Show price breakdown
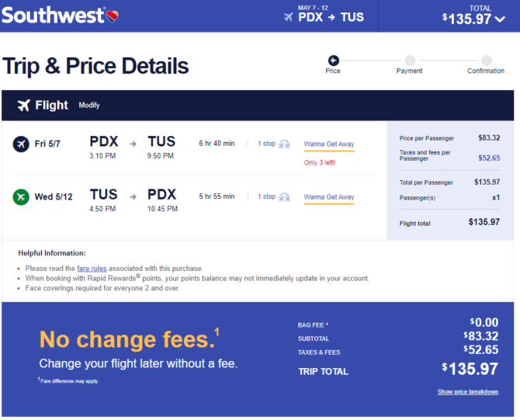Viewport: 520px width, 420px height. (468, 392)
